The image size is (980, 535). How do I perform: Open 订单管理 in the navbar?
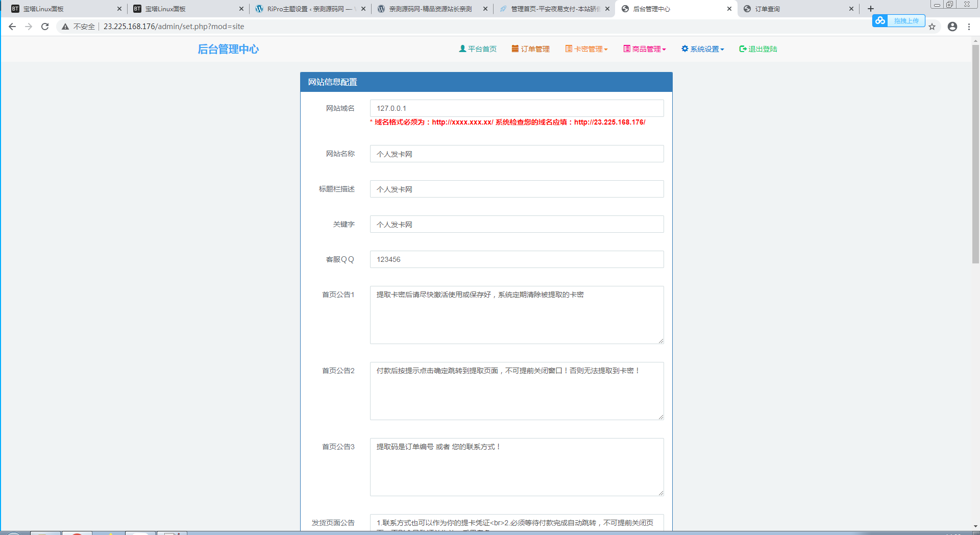pyautogui.click(x=531, y=49)
